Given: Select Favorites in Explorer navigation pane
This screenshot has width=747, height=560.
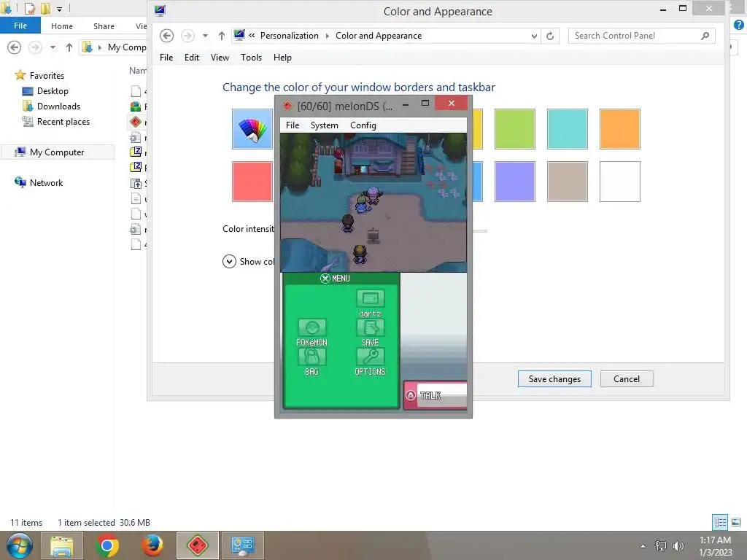Looking at the screenshot, I should pos(47,76).
